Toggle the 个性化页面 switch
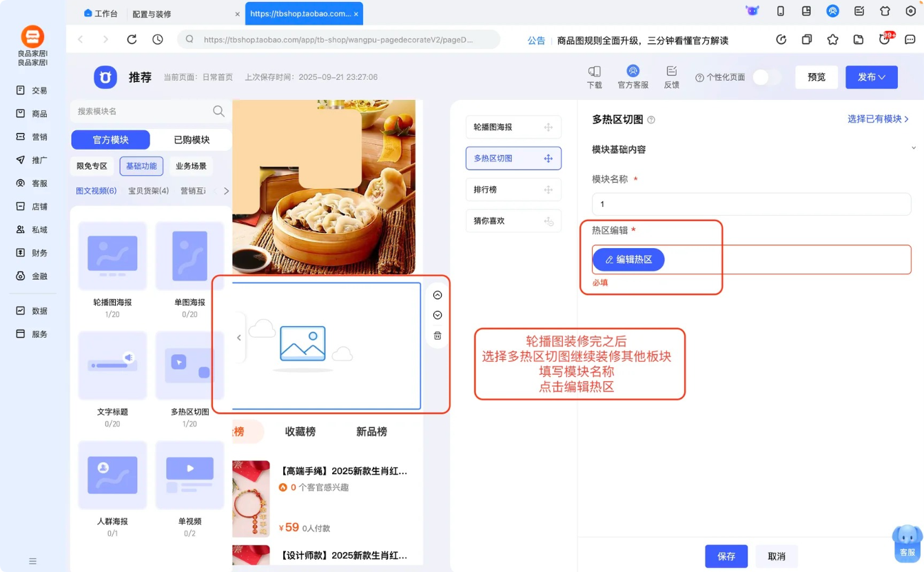Screen dimensions: 924x572 click(766, 77)
